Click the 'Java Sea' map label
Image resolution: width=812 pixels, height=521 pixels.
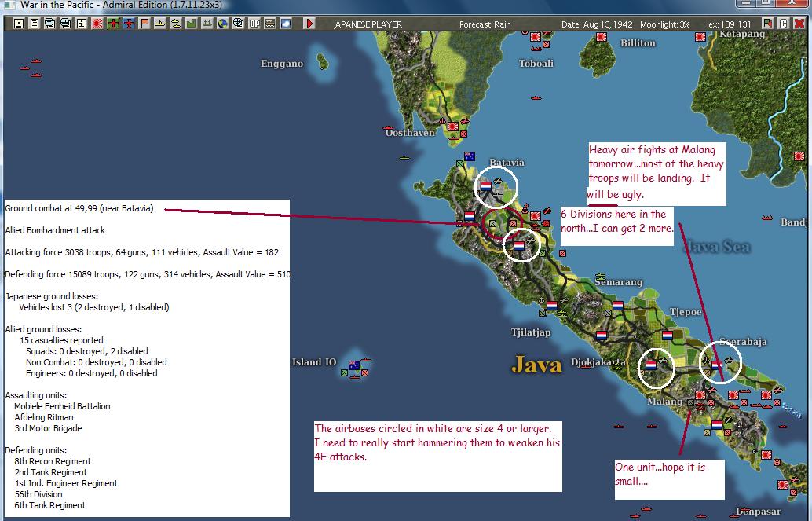point(716,247)
